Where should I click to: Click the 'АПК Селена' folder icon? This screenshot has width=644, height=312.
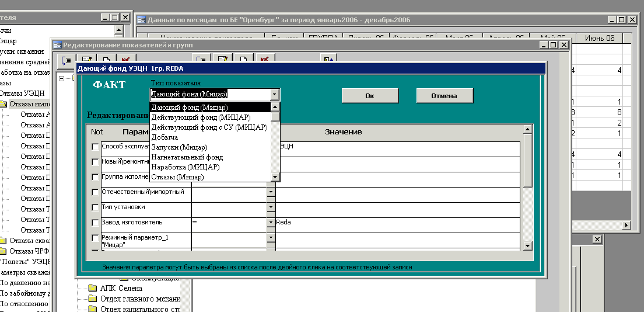click(x=93, y=288)
